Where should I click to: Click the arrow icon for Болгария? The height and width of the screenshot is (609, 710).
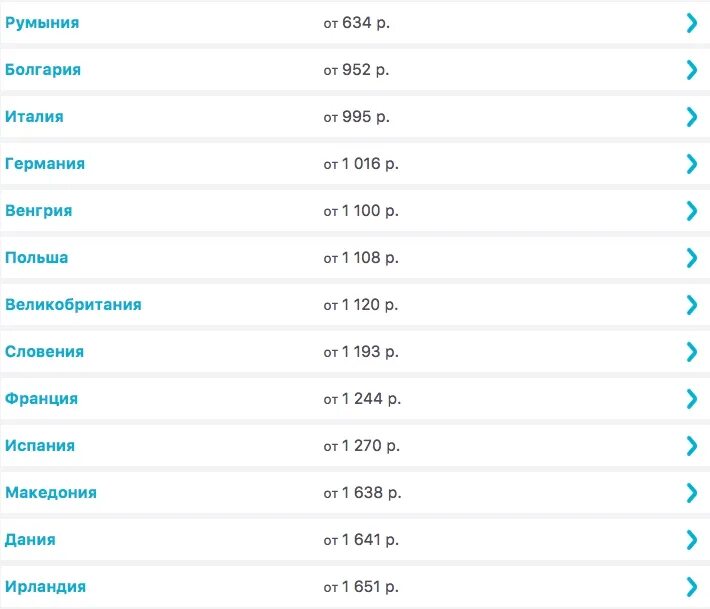click(691, 70)
